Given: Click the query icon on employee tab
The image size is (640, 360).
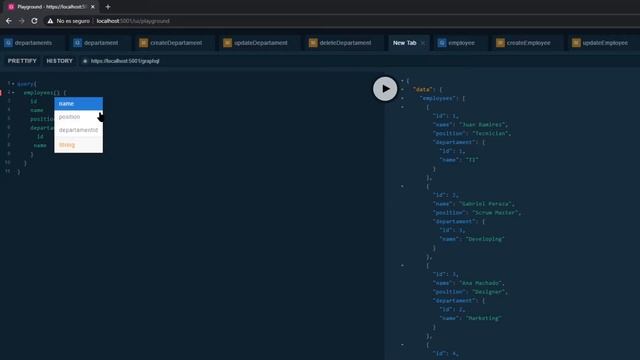Looking at the screenshot, I should pos(442,43).
